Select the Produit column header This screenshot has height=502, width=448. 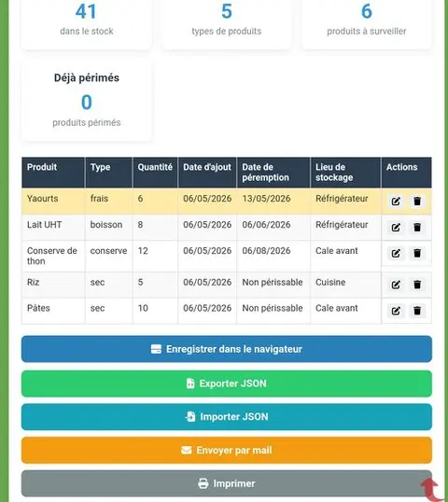53,173
